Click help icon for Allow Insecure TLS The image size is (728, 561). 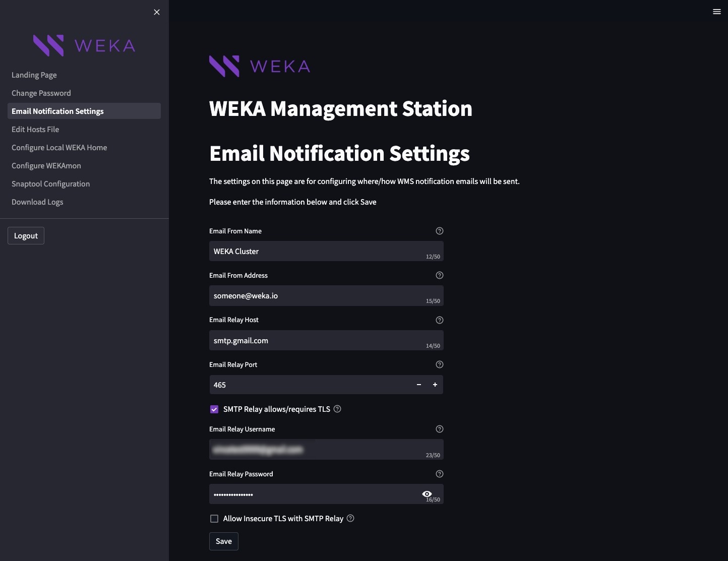[x=350, y=518]
